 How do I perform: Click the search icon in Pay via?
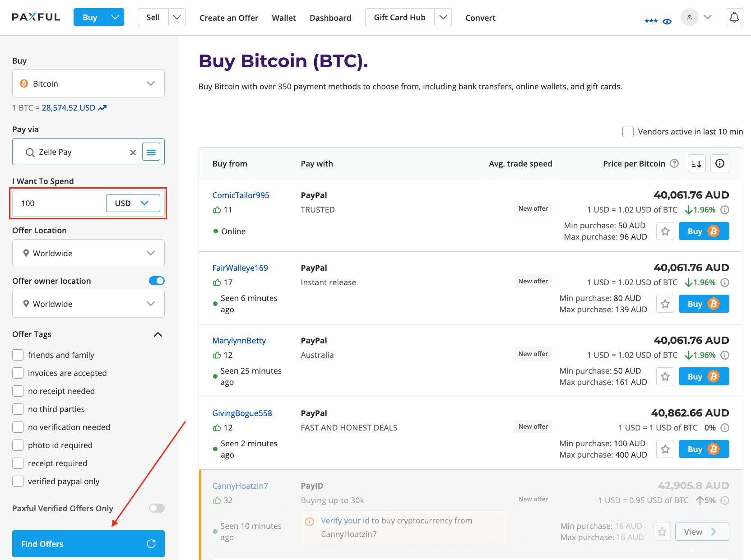tap(30, 153)
